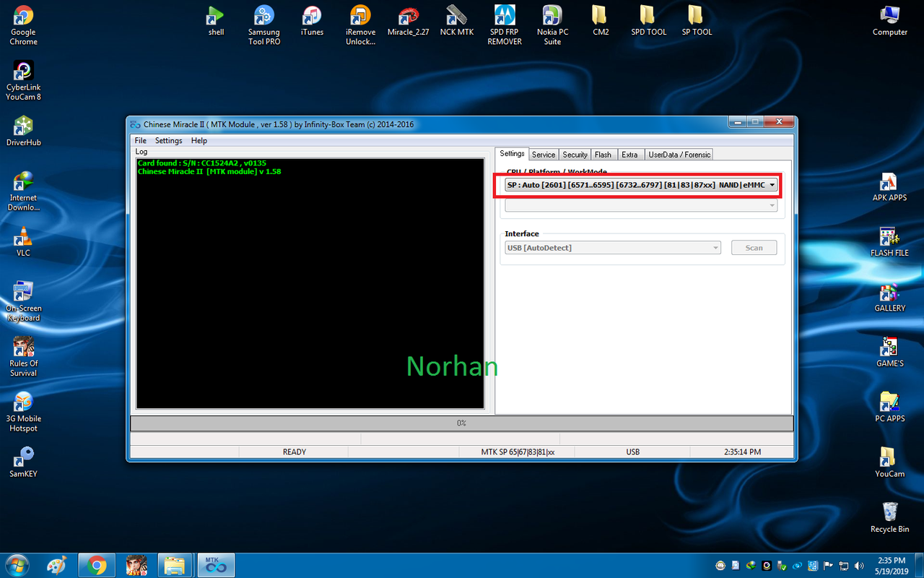Expand the USB [AutoDetect] interface dropdown
This screenshot has width=924, height=578.
tap(613, 248)
